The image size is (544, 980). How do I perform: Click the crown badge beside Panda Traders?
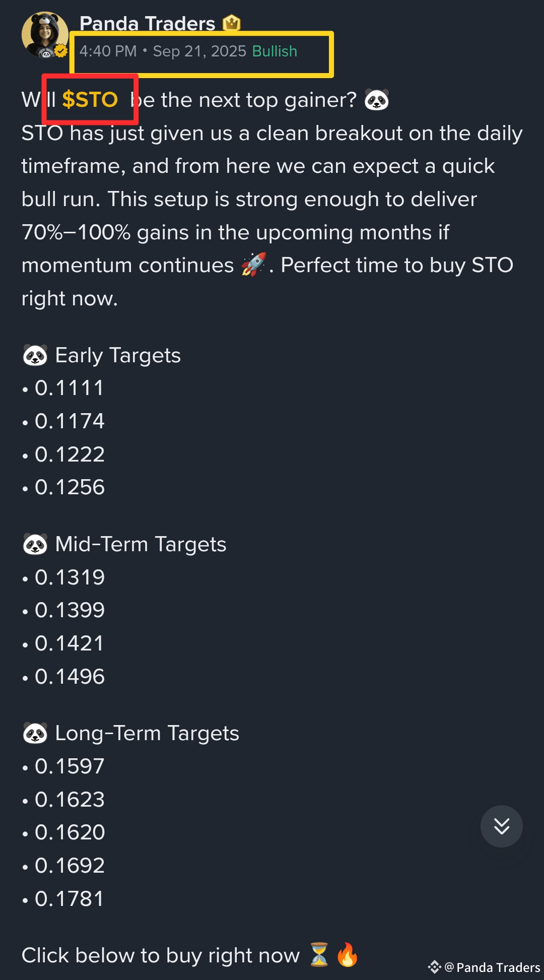(231, 23)
